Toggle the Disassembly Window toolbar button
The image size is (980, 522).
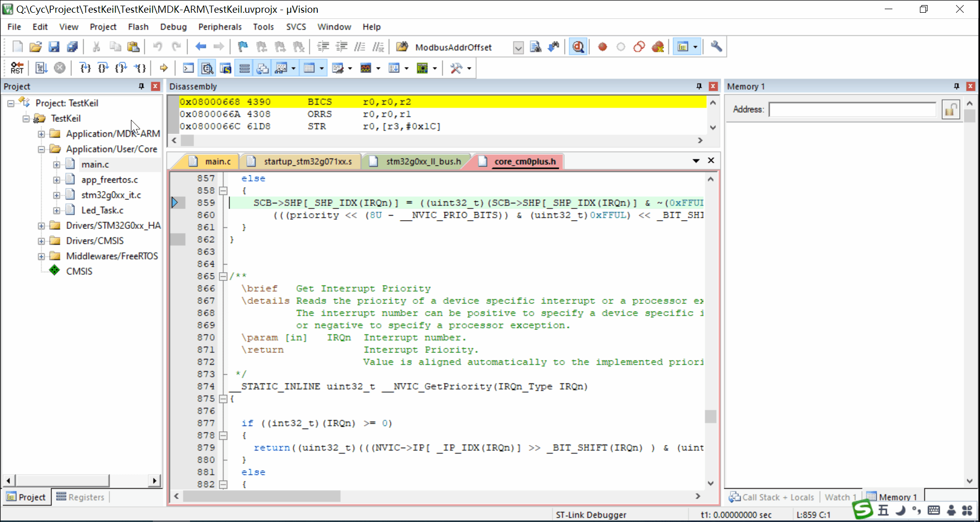(207, 68)
